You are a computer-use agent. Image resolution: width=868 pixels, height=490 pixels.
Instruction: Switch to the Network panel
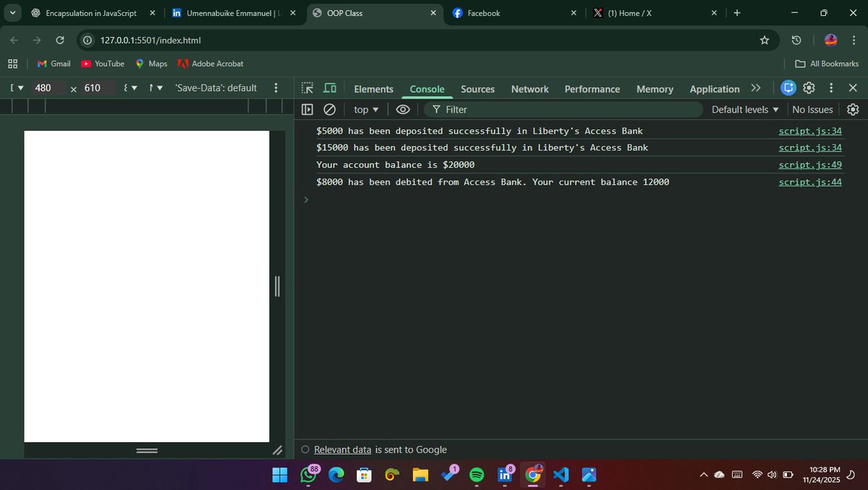point(529,88)
